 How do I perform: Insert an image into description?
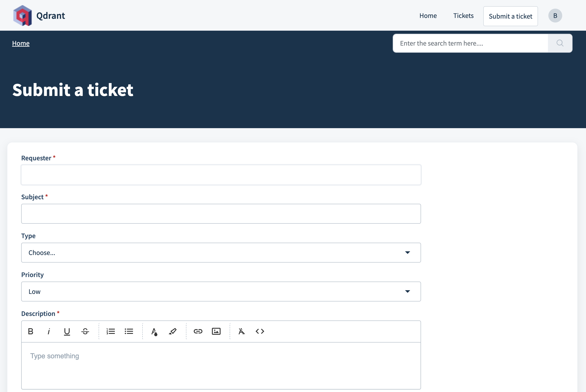[x=216, y=331]
